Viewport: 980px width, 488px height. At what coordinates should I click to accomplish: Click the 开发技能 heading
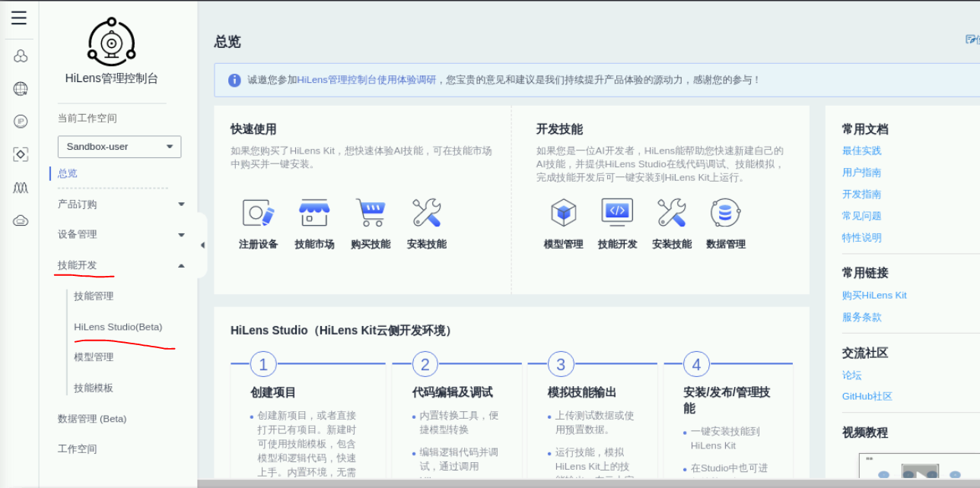(x=559, y=129)
